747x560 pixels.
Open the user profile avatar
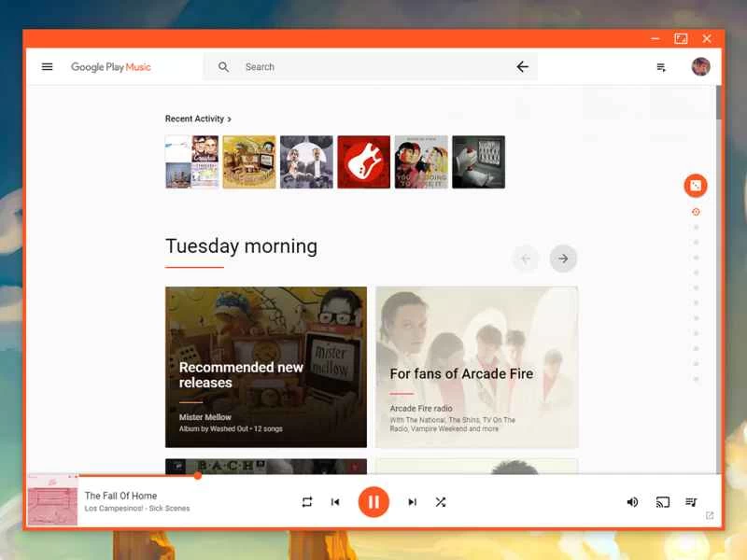coord(700,67)
